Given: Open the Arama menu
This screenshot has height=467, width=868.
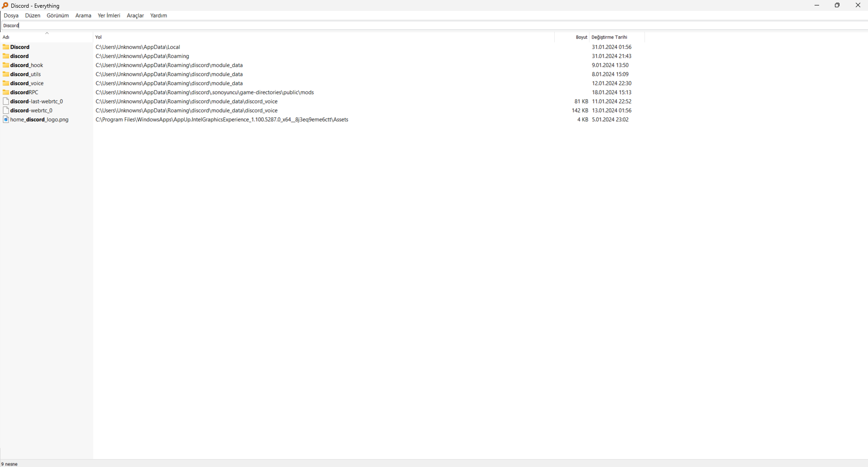Looking at the screenshot, I should (x=83, y=15).
